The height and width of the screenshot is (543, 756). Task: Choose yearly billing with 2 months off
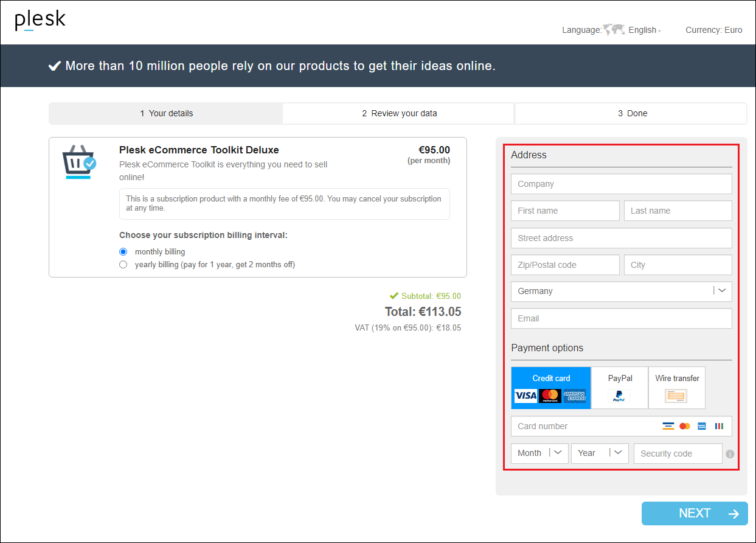pos(123,264)
